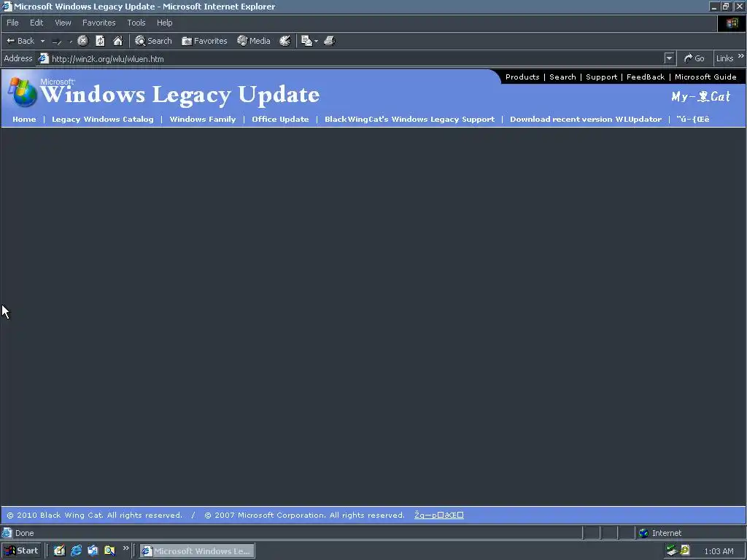
Task: Open the Back history dropdown arrow
Action: coord(42,42)
